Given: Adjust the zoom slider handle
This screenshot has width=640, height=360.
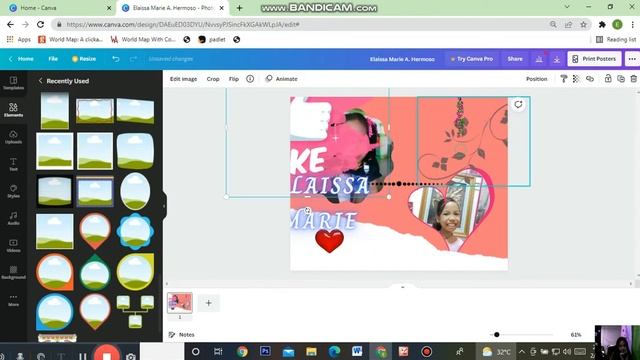Looking at the screenshot, I should 497,335.
